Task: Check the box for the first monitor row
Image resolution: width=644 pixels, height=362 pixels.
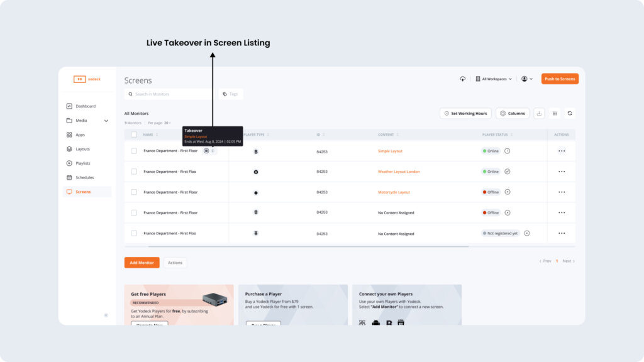Action: [134, 151]
